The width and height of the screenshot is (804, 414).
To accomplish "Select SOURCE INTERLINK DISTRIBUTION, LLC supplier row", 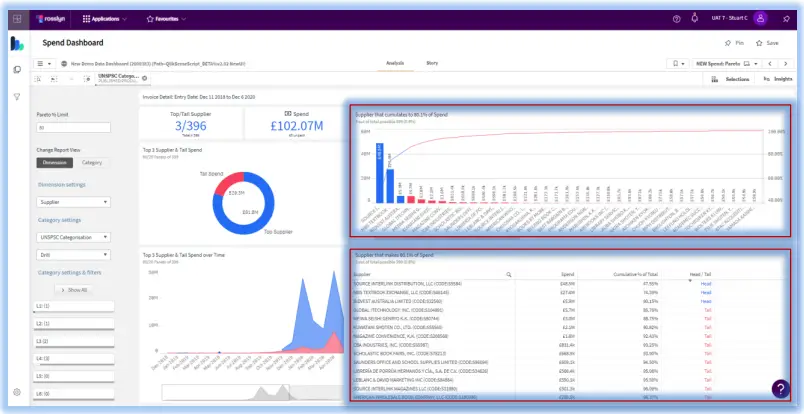I will pyautogui.click(x=569, y=283).
